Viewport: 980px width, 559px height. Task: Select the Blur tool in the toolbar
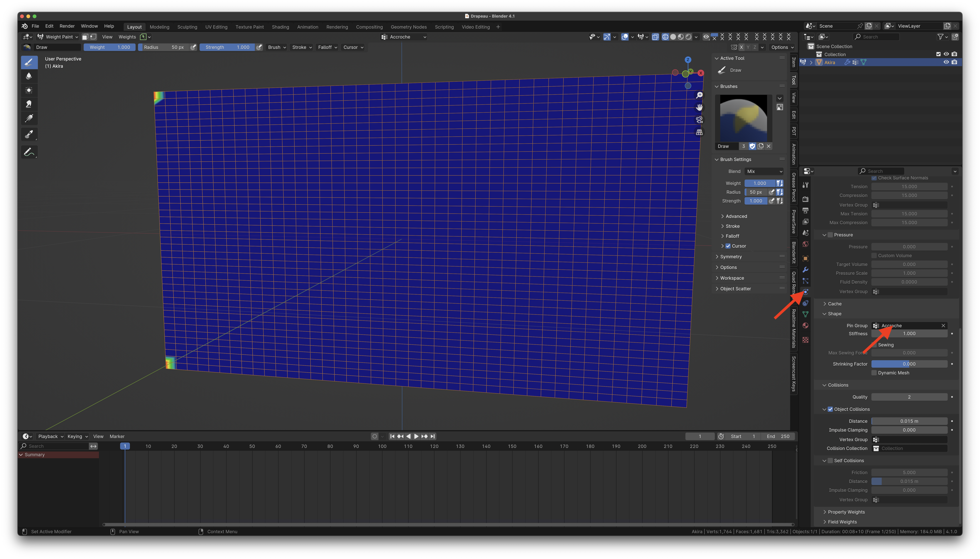tap(29, 76)
